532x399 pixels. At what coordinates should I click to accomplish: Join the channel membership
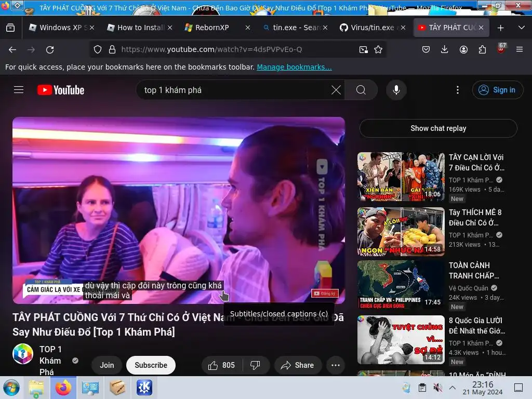[x=107, y=365]
